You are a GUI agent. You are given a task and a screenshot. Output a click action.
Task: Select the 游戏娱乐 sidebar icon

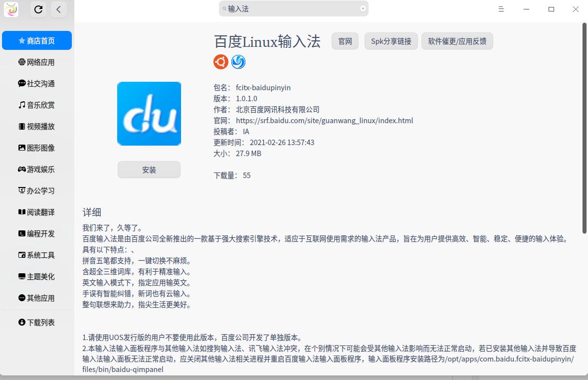[x=21, y=169]
